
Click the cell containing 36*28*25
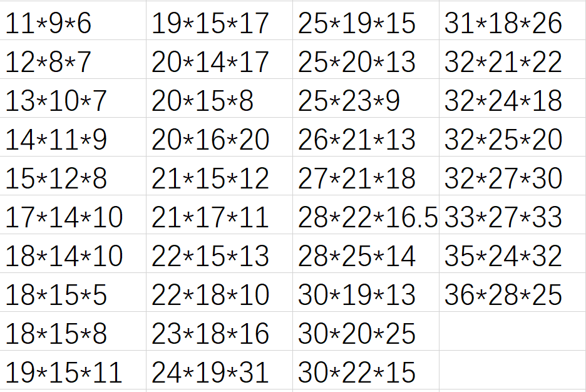(512, 292)
